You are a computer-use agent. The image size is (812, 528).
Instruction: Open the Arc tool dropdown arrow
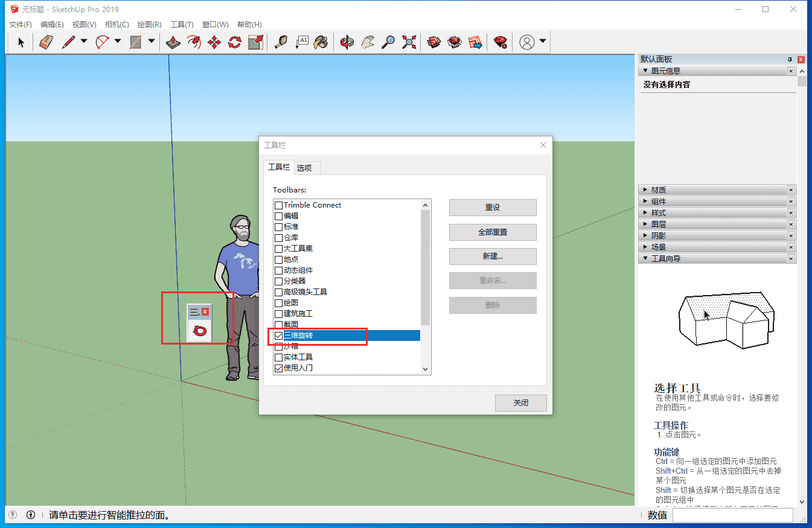coord(118,42)
